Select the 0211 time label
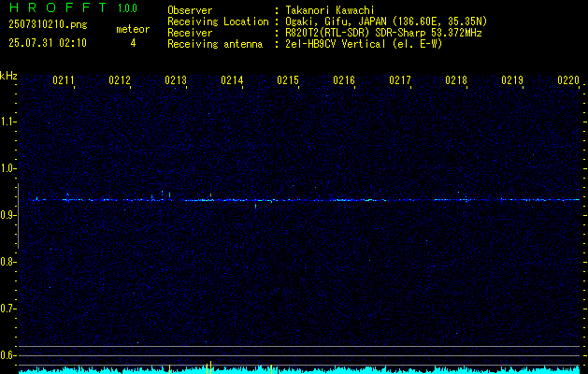The image size is (588, 374). point(64,80)
